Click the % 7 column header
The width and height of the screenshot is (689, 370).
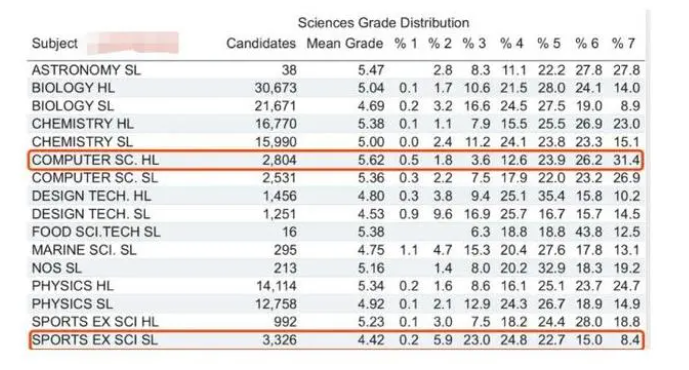tap(623, 44)
